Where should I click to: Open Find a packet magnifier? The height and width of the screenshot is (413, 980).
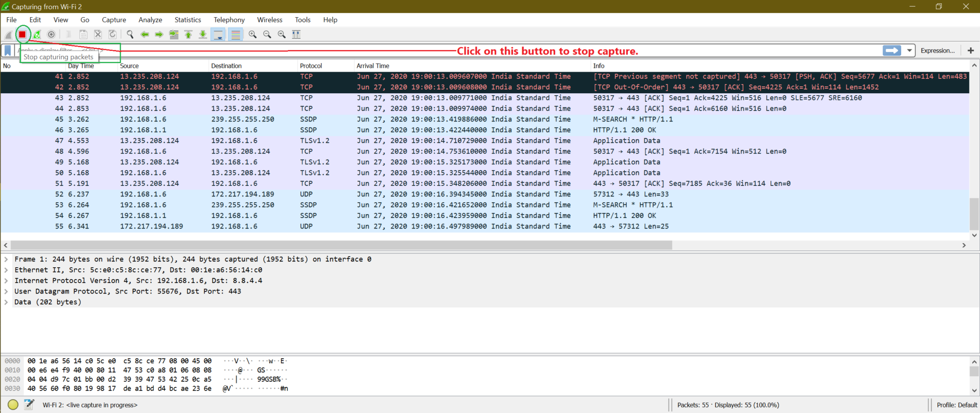click(130, 34)
